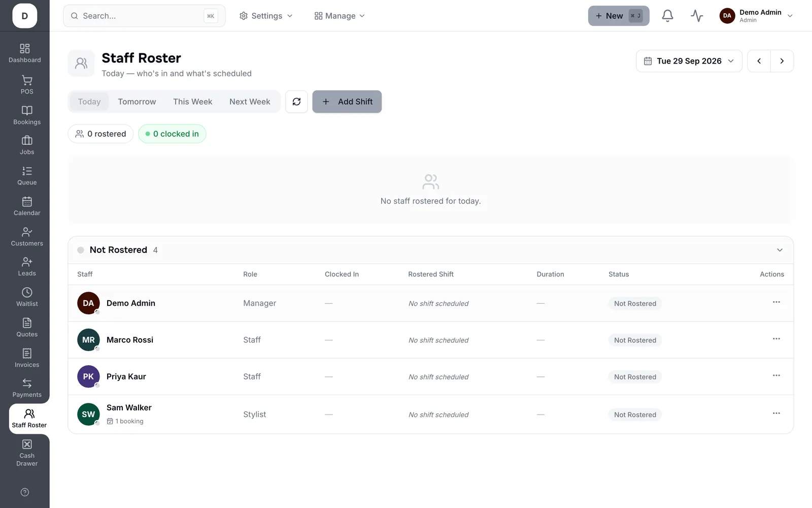
Task: Open the POS cart icon in sidebar
Action: click(x=27, y=81)
